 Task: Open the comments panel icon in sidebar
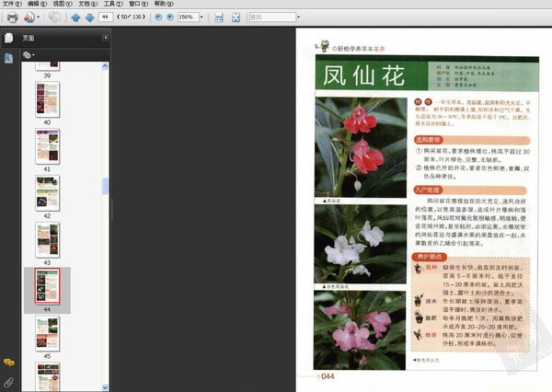[x=8, y=363]
